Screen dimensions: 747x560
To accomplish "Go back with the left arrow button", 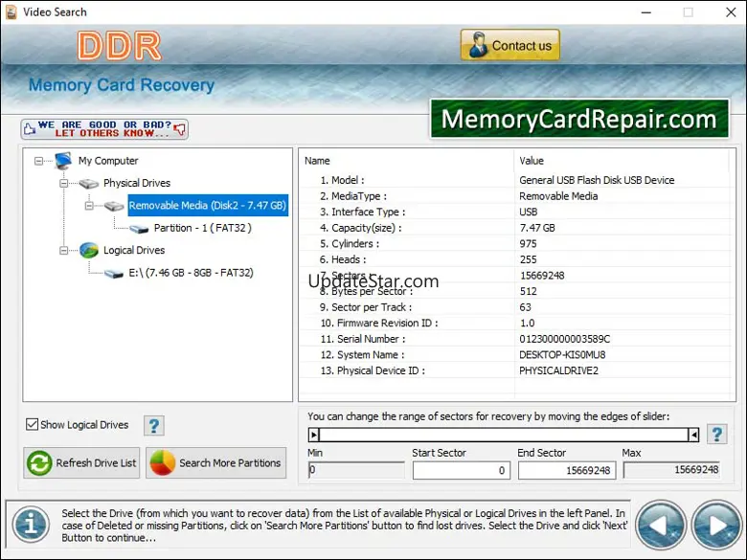I will pyautogui.click(x=661, y=526).
